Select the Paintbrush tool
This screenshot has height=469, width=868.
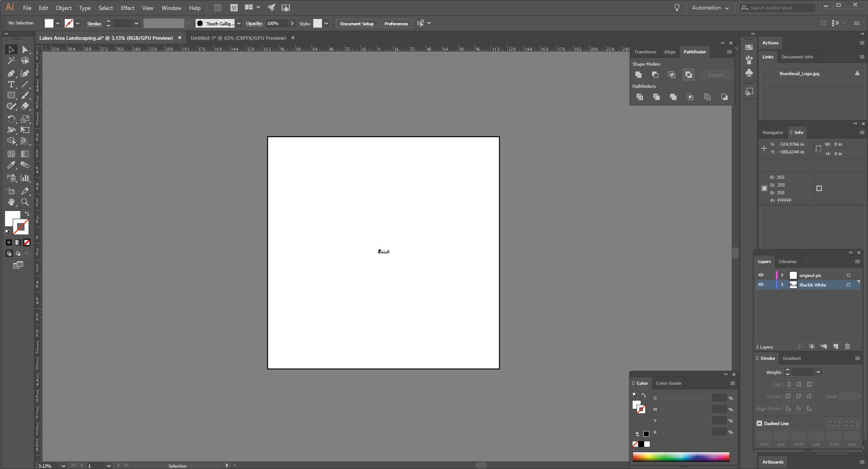pyautogui.click(x=25, y=96)
